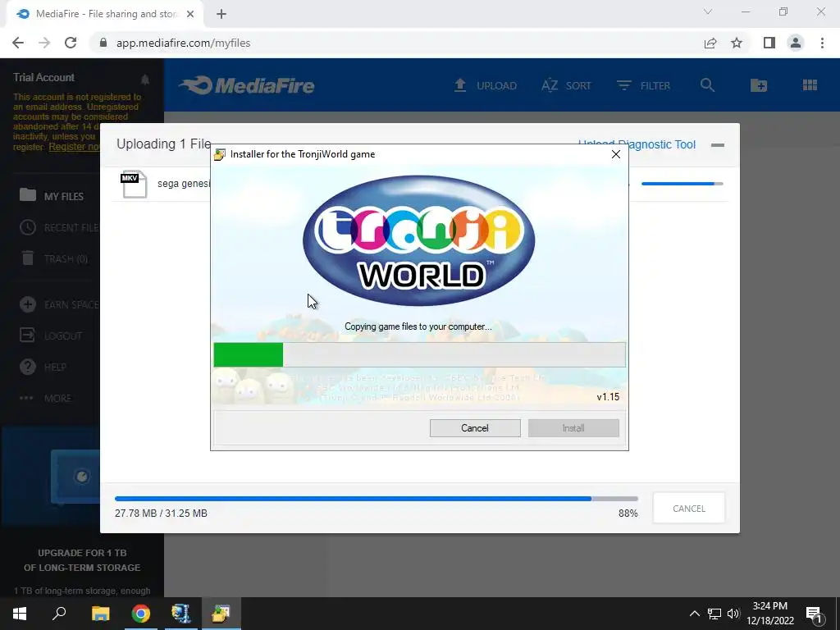Viewport: 840px width, 630px height.
Task: Click the Chrome address bar URL
Action: 183,43
